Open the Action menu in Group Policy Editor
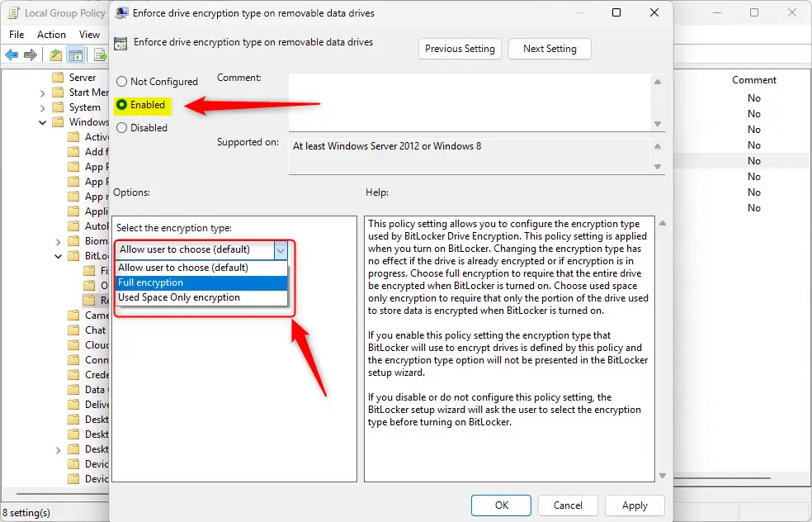 click(x=51, y=34)
